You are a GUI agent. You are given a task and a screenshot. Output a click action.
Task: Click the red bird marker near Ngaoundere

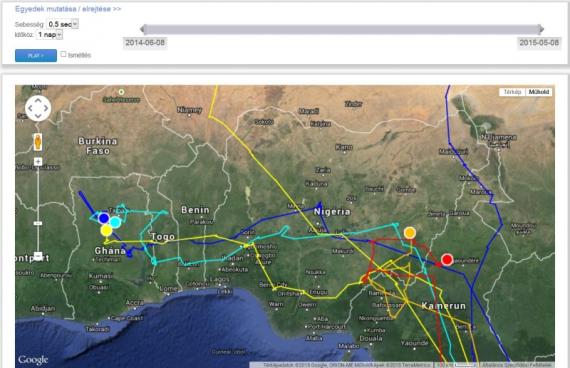447,260
